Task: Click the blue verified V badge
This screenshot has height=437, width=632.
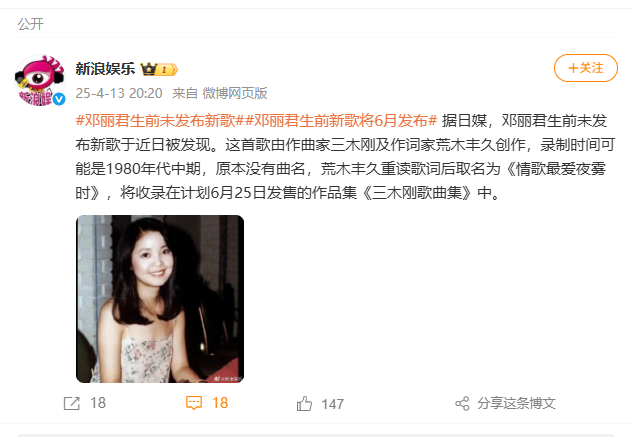Action: tap(59, 99)
